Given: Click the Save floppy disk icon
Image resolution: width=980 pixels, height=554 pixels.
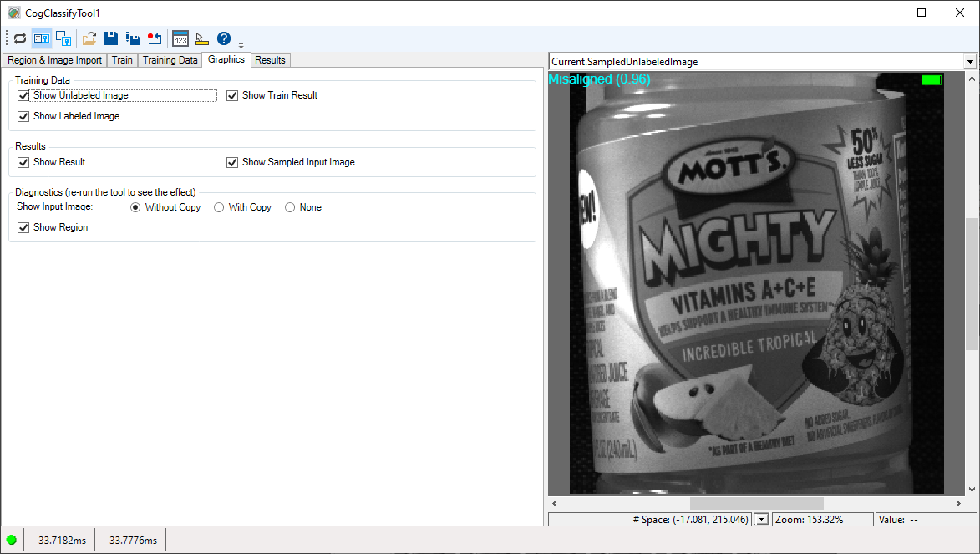Looking at the screenshot, I should click(x=111, y=38).
